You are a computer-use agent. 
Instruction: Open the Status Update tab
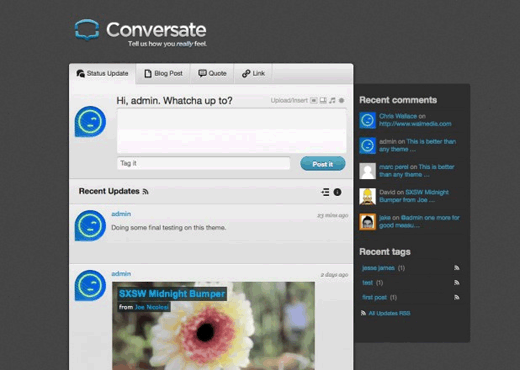pyautogui.click(x=103, y=73)
